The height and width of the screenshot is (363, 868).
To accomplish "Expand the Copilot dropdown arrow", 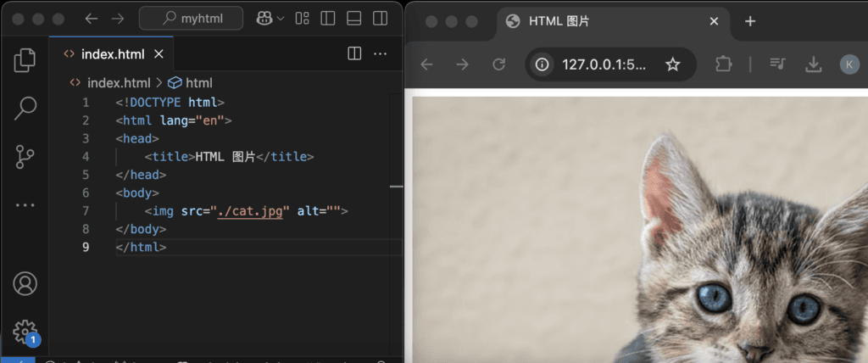I will coord(280,19).
